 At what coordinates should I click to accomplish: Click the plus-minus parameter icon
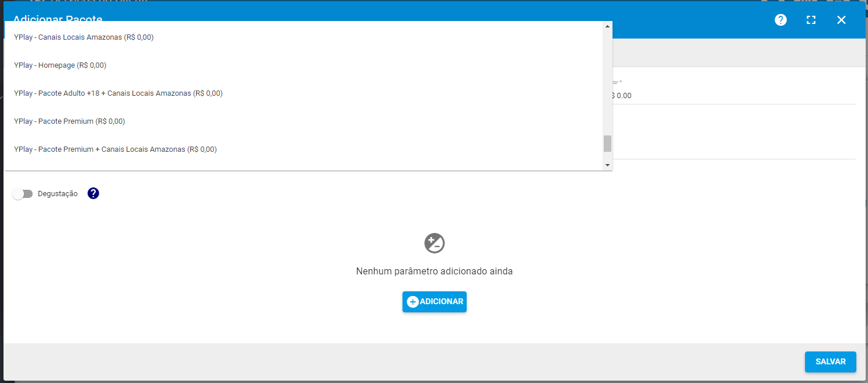pos(435,243)
